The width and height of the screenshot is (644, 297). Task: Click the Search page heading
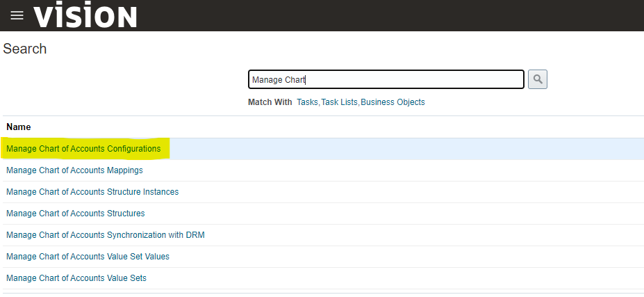coord(25,49)
